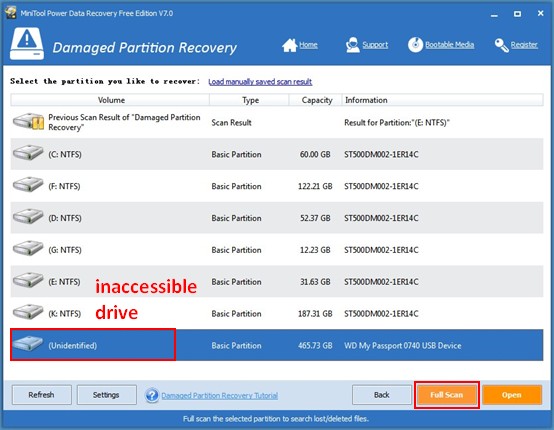Viewport: 554px width, 430px height.
Task: Click the Refresh button
Action: [42, 395]
